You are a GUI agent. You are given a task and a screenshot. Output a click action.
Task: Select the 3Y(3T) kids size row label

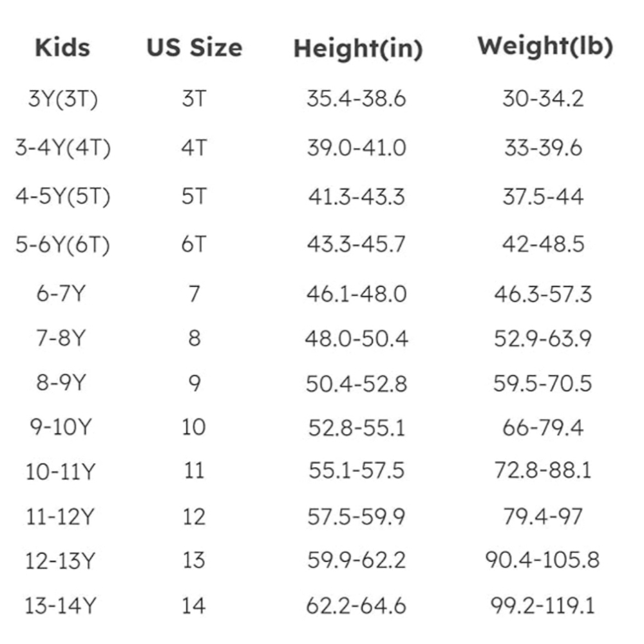(x=63, y=99)
